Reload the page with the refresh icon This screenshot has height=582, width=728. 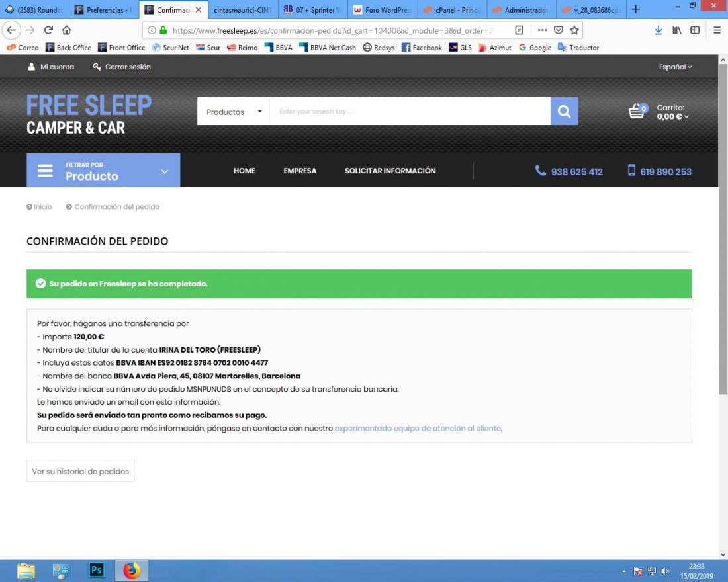(x=48, y=30)
